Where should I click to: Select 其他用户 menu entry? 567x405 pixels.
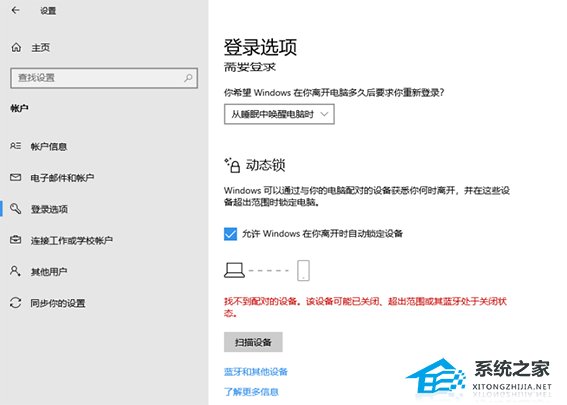[49, 272]
